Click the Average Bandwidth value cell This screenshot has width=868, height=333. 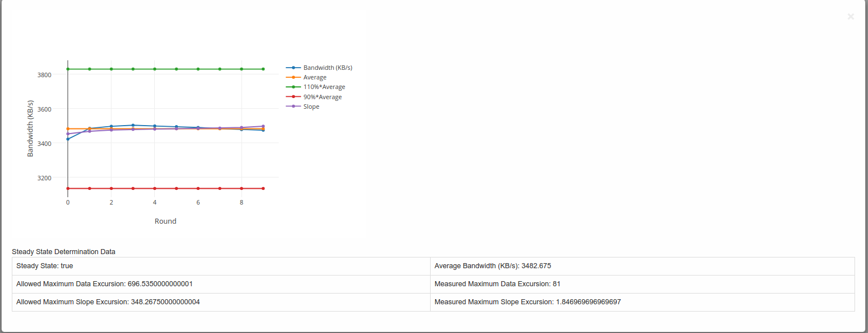click(642, 266)
